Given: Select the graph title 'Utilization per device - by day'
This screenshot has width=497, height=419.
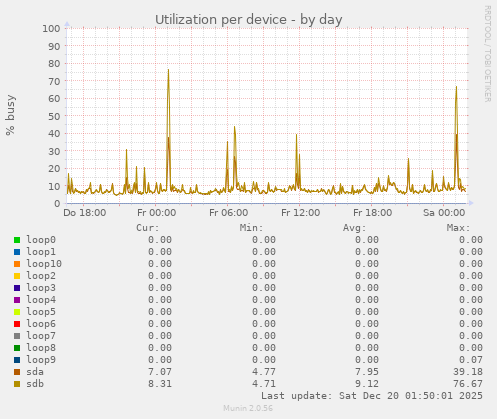Looking at the screenshot, I should pyautogui.click(x=249, y=19).
